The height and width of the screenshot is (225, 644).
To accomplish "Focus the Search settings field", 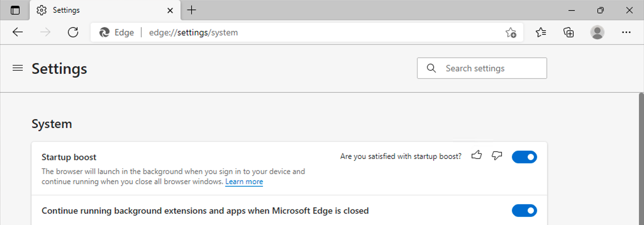I will coord(482,68).
